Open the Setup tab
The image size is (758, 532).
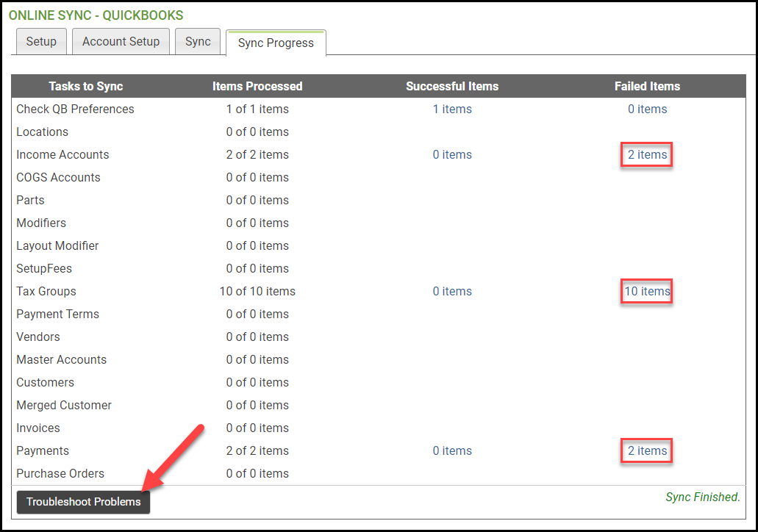[41, 42]
